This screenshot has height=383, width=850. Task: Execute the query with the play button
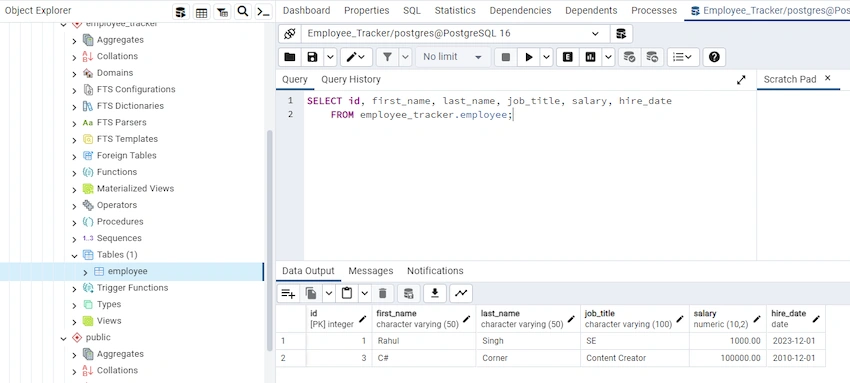click(x=529, y=57)
